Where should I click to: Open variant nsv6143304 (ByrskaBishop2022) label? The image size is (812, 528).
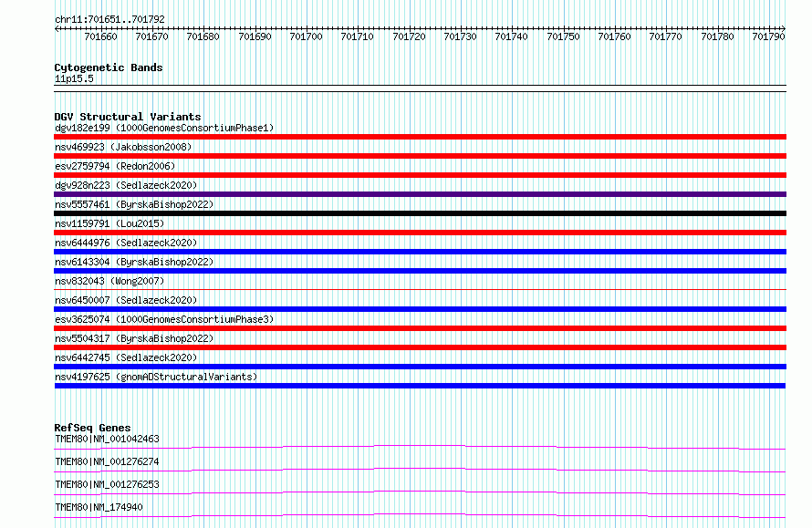click(134, 262)
